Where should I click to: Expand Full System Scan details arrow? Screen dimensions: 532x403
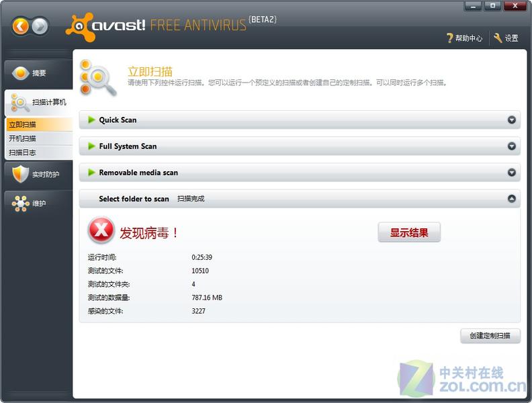(512, 146)
